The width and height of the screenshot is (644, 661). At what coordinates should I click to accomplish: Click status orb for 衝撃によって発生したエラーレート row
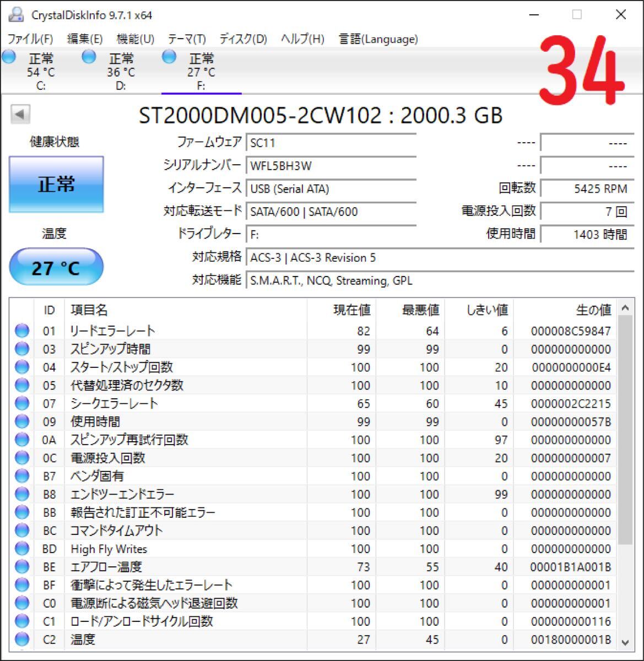click(x=22, y=586)
